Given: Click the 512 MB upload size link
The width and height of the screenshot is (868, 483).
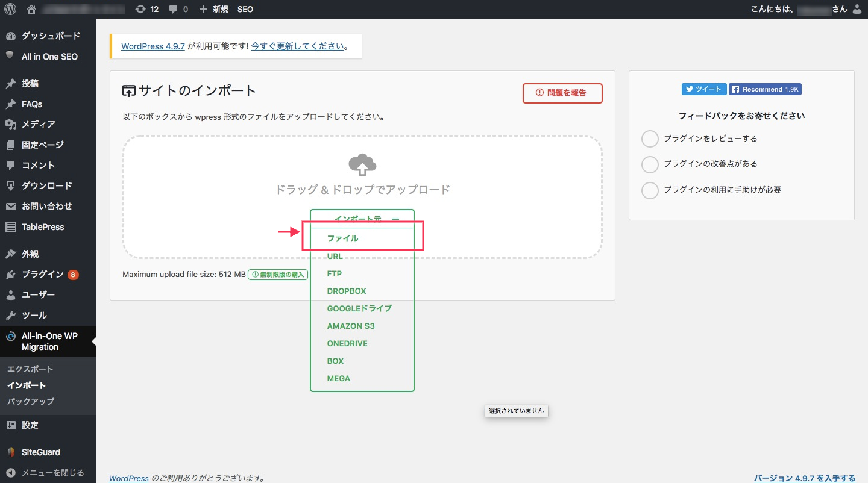Looking at the screenshot, I should click(232, 274).
